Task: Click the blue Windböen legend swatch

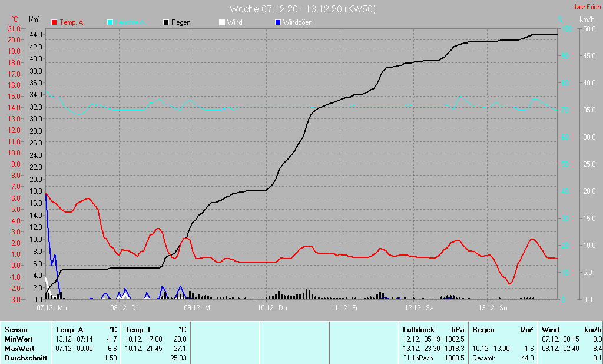Action: tap(278, 22)
